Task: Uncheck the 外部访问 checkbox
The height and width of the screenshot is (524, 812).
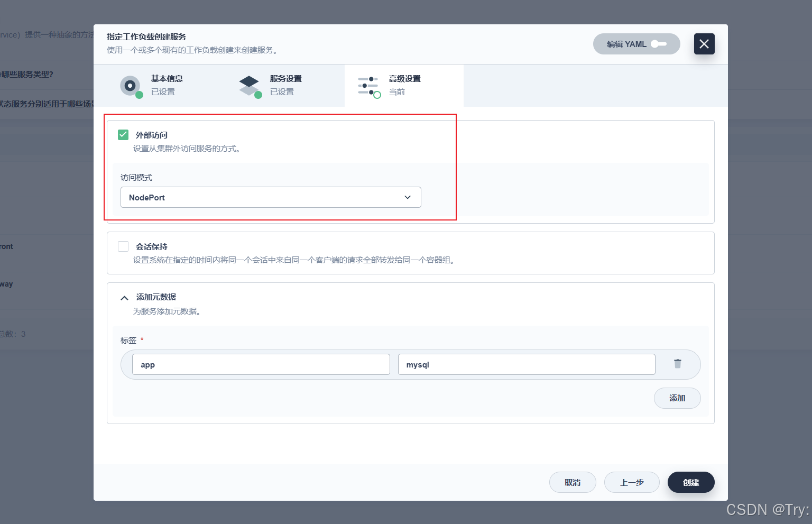Action: pyautogui.click(x=123, y=135)
